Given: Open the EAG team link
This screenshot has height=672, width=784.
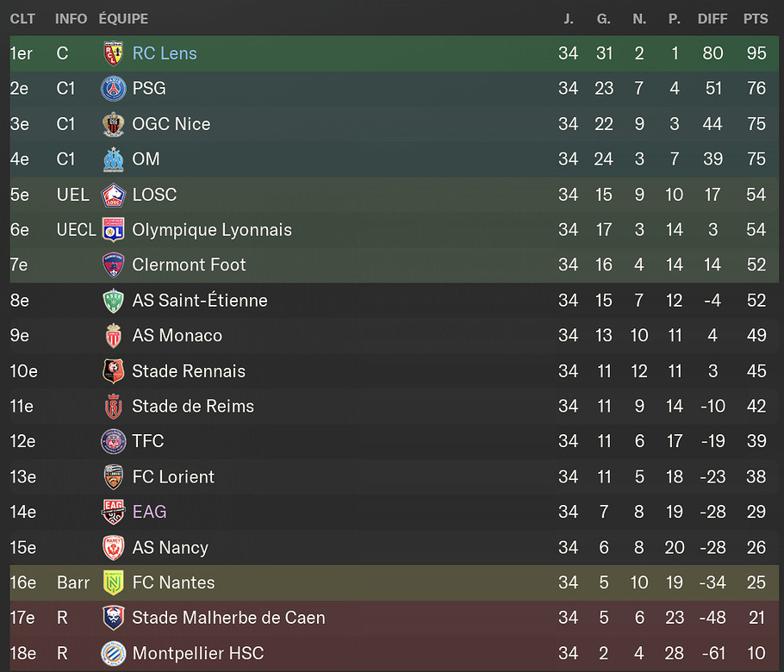Looking at the screenshot, I should 149,513.
